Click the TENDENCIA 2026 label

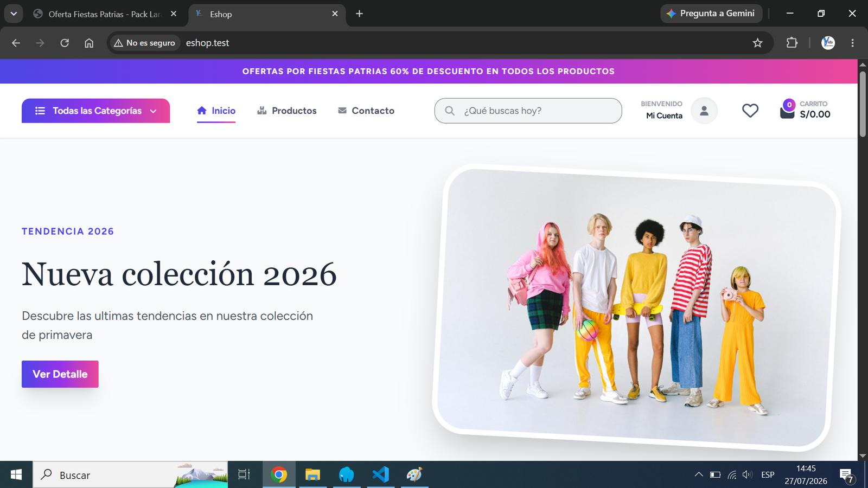pos(68,232)
